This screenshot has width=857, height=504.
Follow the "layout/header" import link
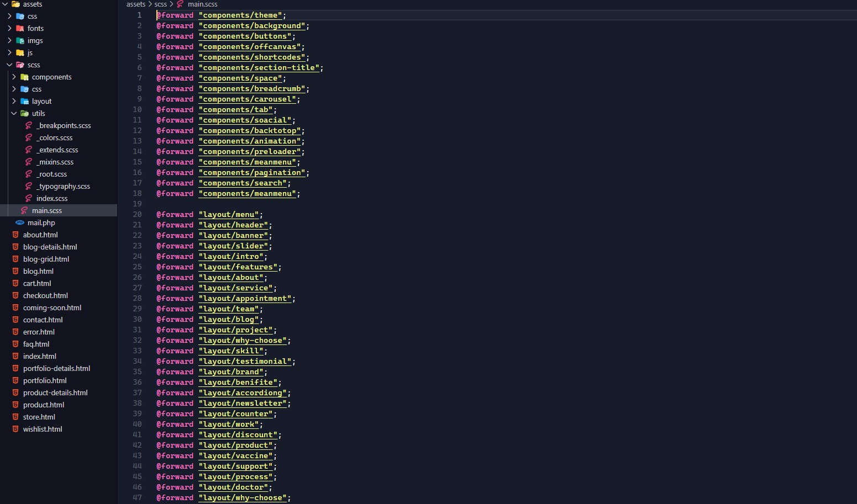233,225
